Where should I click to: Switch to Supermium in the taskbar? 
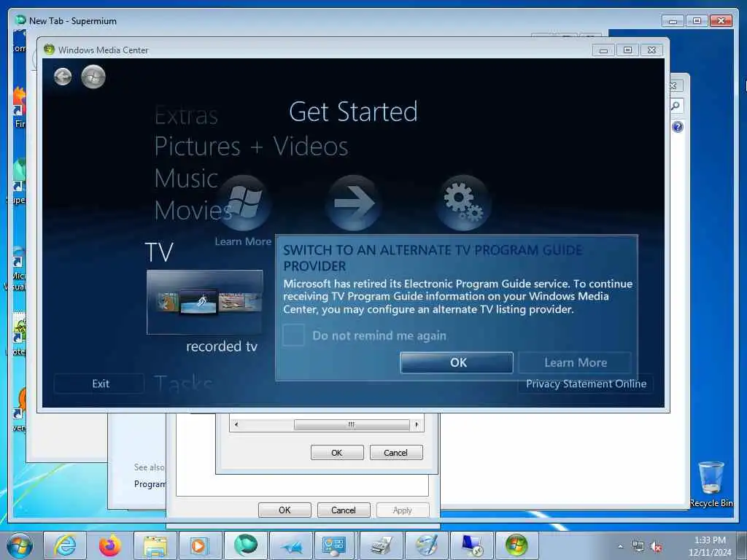245,545
